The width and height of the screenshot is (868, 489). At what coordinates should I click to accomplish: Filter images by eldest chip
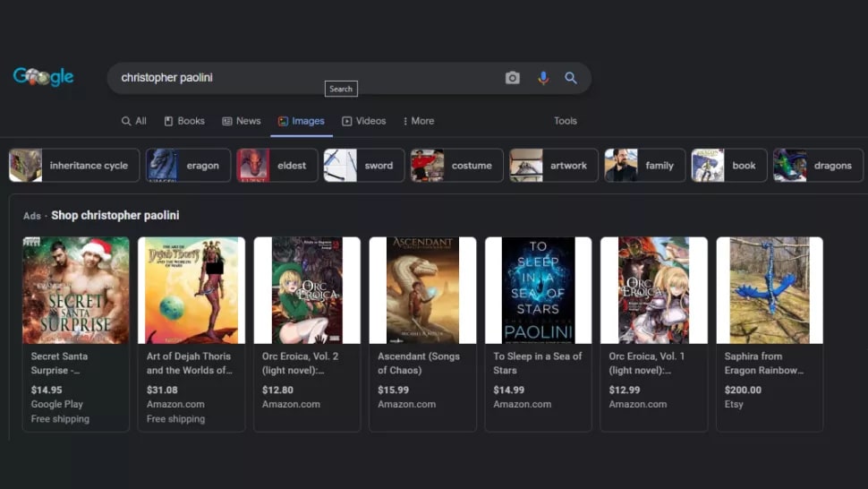[x=277, y=165]
